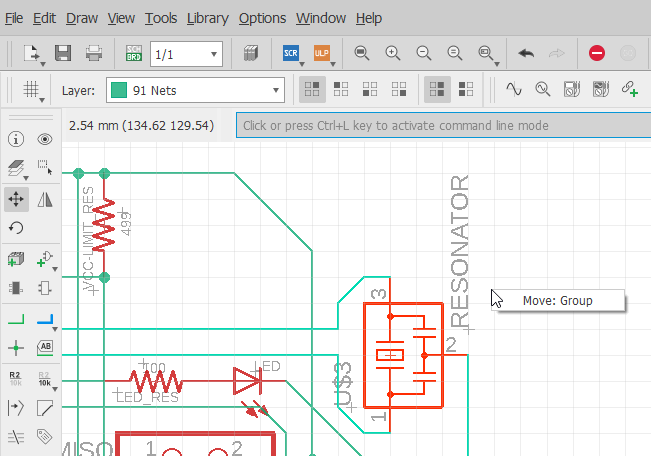This screenshot has width=651, height=456.
Task: Expand the SCR script dropdown arrow
Action: tap(302, 64)
